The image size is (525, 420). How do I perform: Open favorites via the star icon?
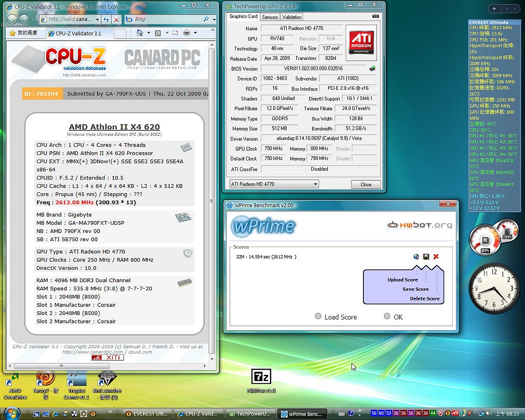tap(12, 33)
